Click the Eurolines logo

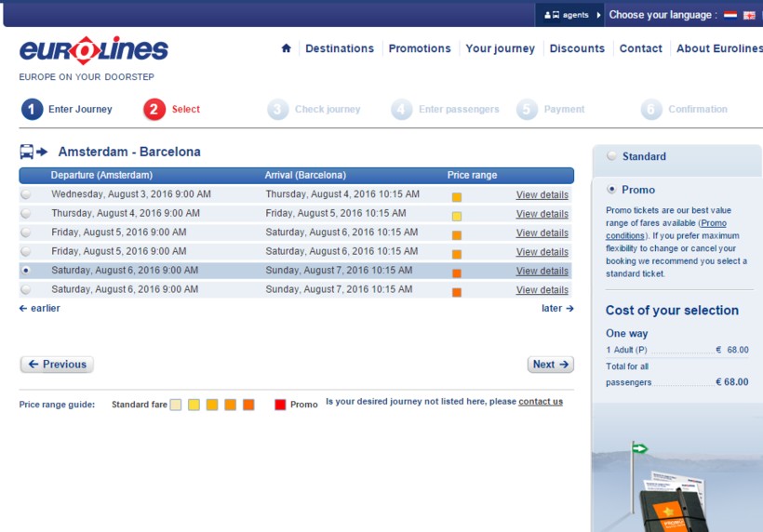93,50
